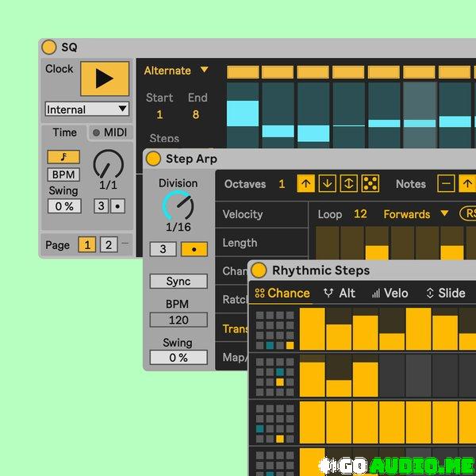Open the Length lane in Step Arp
Screen dimensions: 476x476
(261, 243)
